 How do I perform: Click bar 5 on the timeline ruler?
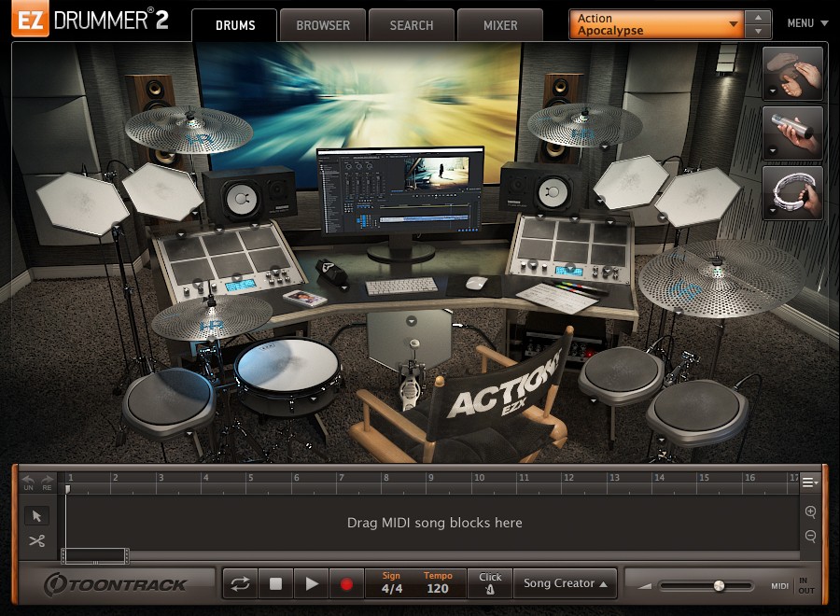tap(250, 477)
